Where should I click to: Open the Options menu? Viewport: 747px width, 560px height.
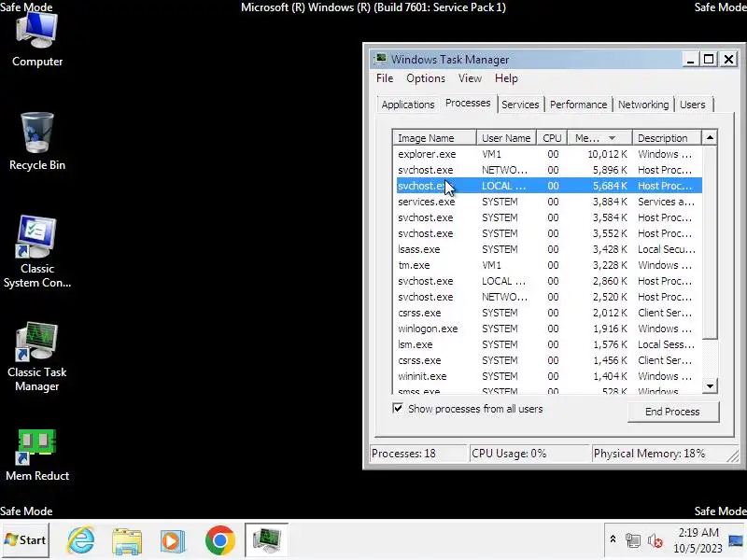[x=426, y=78]
